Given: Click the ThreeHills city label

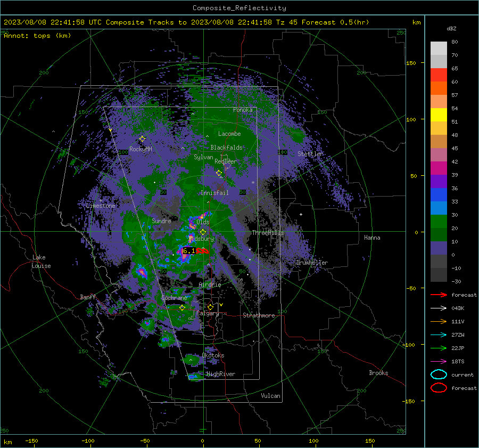Looking at the screenshot, I should click(x=268, y=233).
